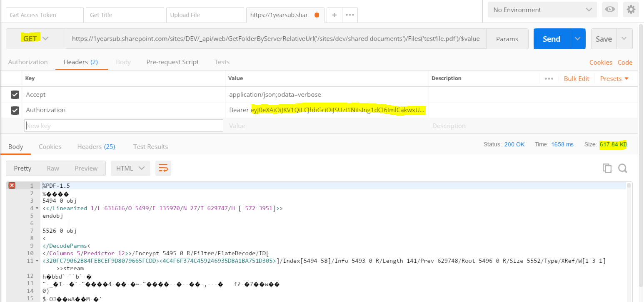This screenshot has height=302, width=644.
Task: Open the HTML response format dropdown
Action: tap(130, 168)
